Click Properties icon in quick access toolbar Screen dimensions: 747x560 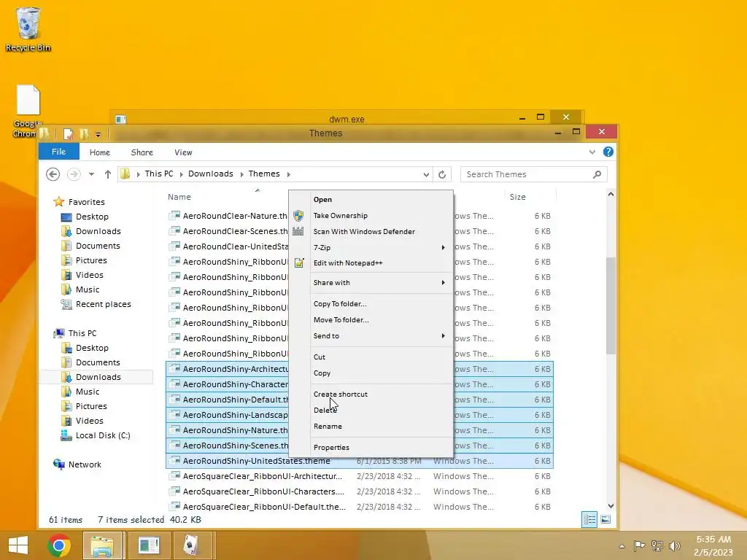tap(68, 134)
